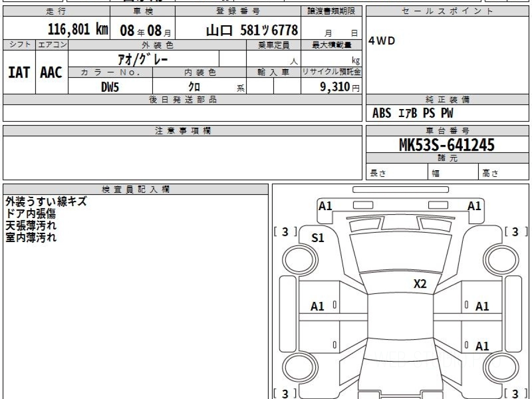Select the IAT shift type cell
Screen dimensions: 532x399
coord(19,73)
